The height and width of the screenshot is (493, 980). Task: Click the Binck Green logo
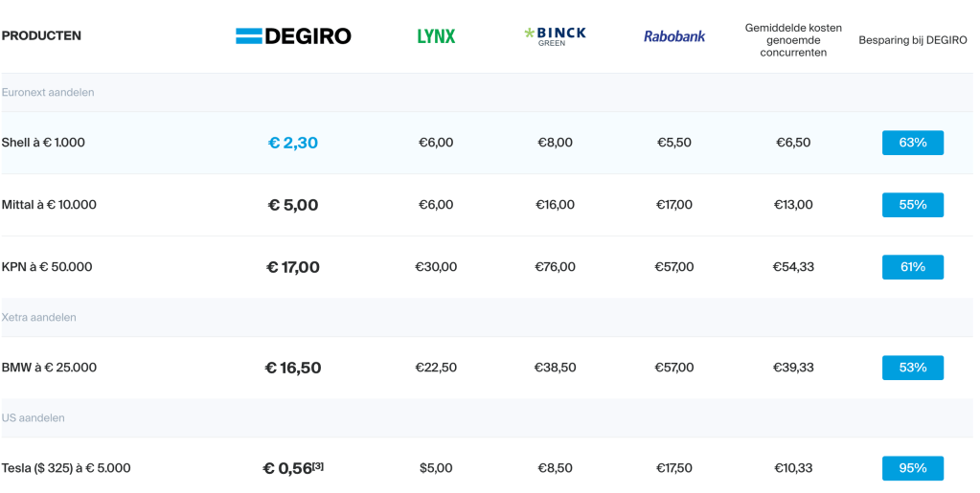(x=555, y=36)
